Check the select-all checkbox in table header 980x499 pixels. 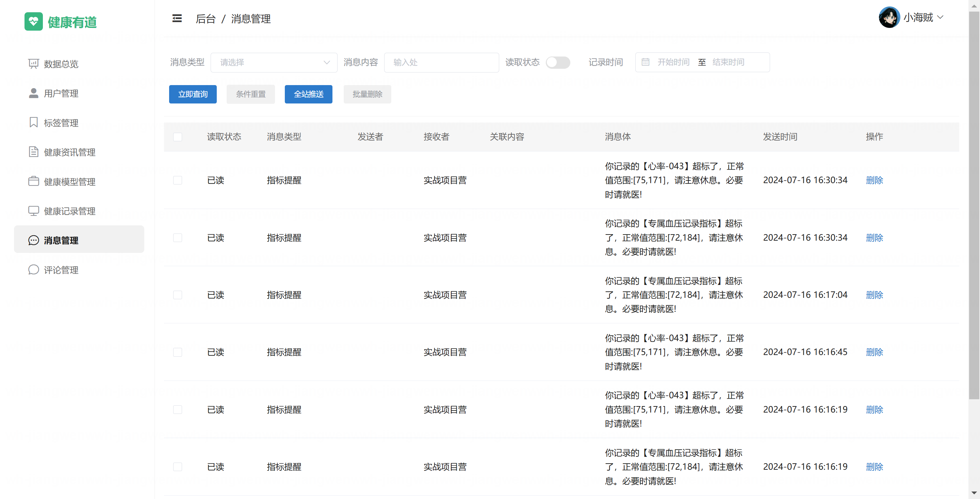(x=177, y=137)
